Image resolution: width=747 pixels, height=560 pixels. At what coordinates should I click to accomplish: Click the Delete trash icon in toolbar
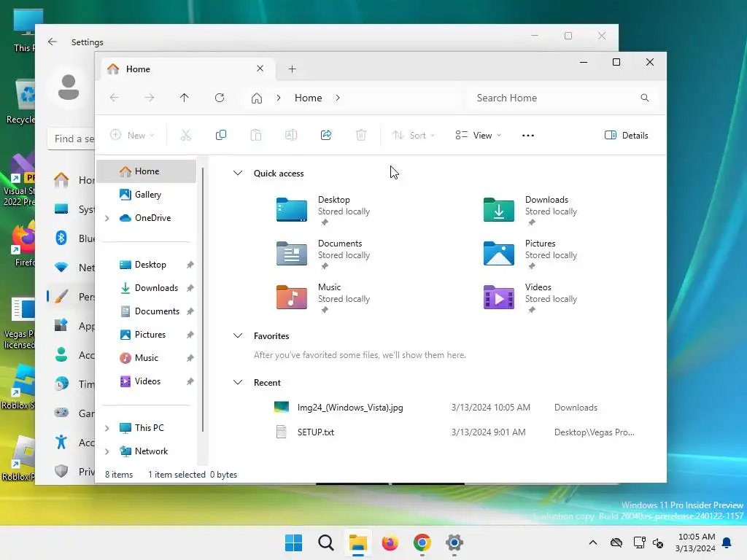[361, 135]
